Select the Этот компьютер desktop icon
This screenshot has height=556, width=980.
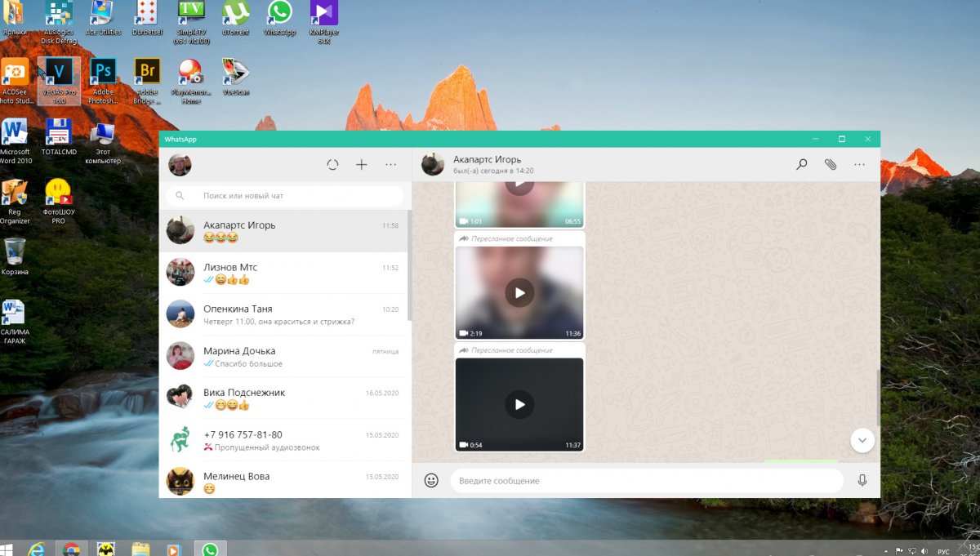pyautogui.click(x=103, y=141)
